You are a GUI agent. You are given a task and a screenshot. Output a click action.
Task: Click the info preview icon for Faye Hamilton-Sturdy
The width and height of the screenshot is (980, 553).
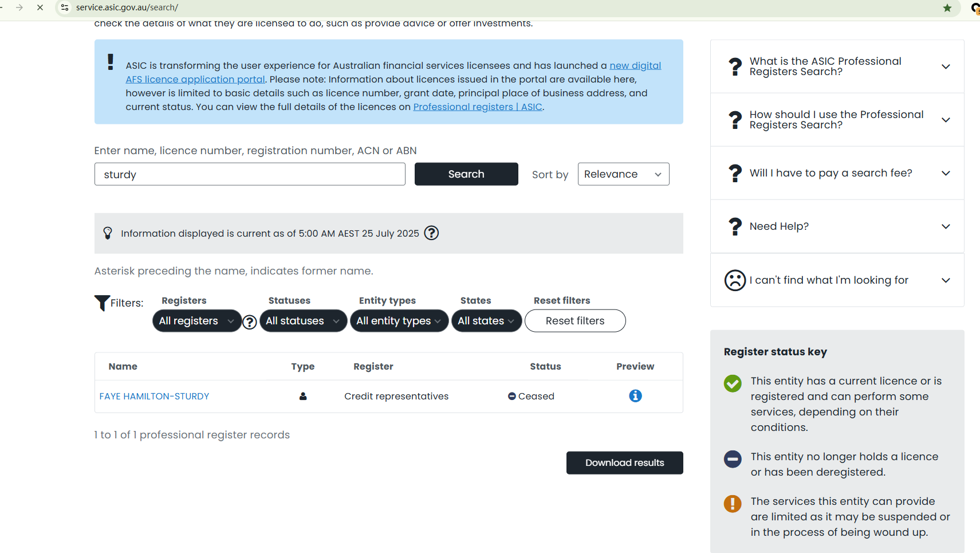coord(635,396)
